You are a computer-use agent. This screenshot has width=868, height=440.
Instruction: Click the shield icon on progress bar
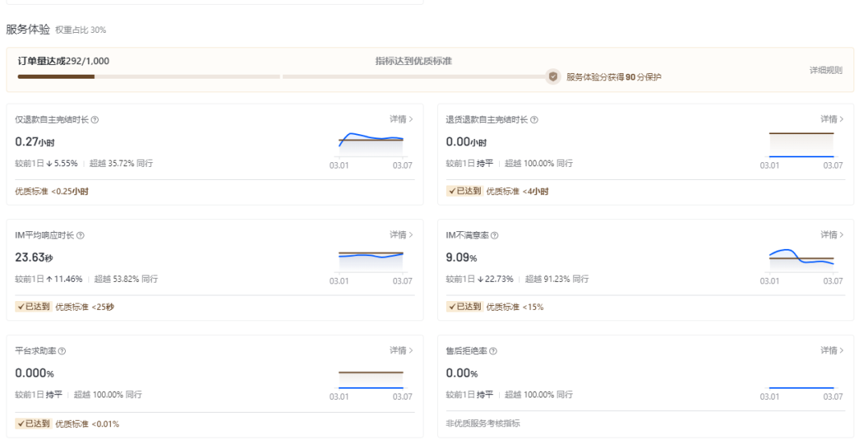tap(553, 77)
